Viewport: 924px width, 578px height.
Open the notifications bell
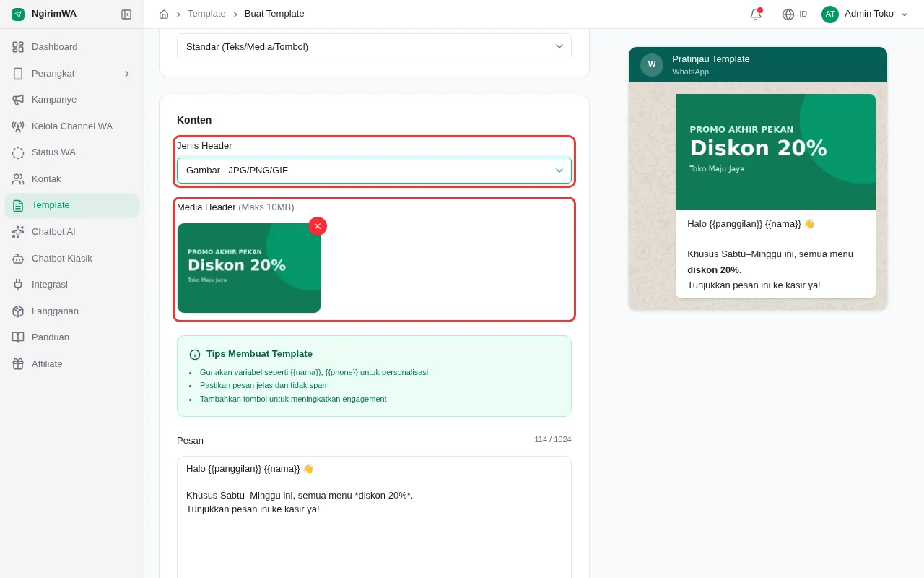click(x=756, y=14)
